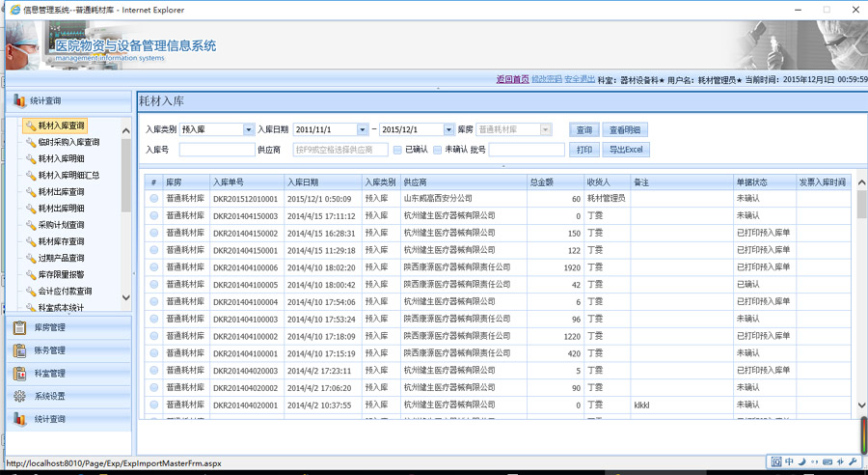Select radio button for DKR201404150002 row
868x475 pixels.
coord(154,233)
